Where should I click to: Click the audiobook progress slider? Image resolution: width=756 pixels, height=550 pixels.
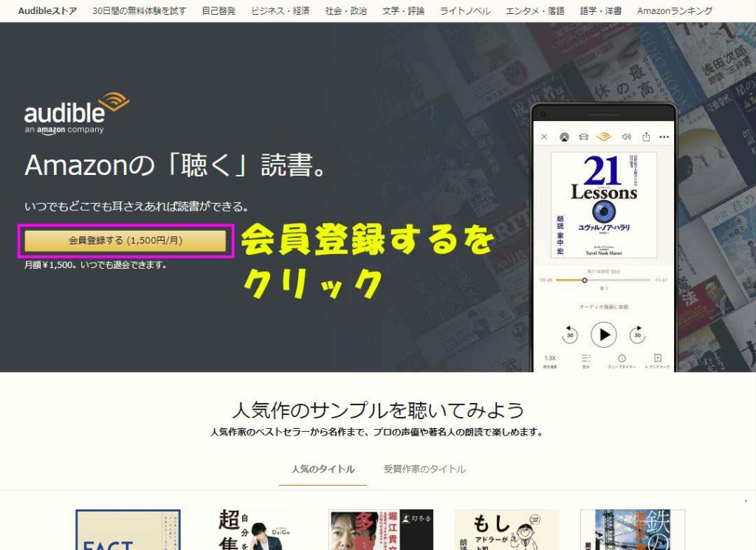click(x=603, y=280)
